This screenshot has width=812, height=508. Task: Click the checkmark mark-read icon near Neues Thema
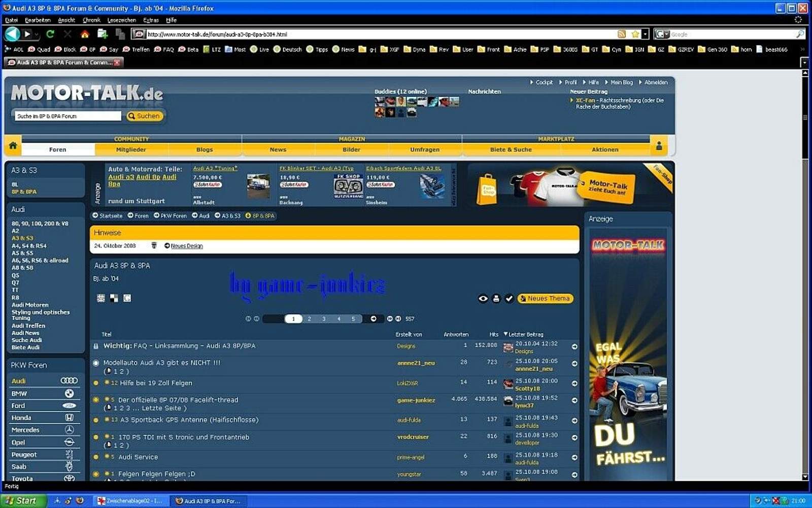pos(509,299)
